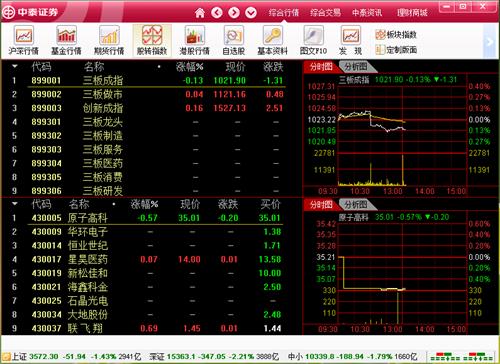Select stock 430014 恒业世纪

[x=148, y=246]
